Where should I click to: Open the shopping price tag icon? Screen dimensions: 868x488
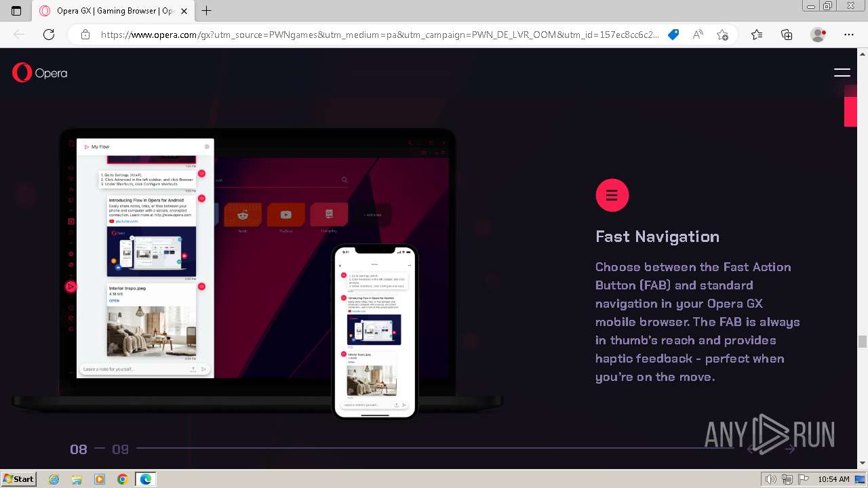click(x=673, y=35)
